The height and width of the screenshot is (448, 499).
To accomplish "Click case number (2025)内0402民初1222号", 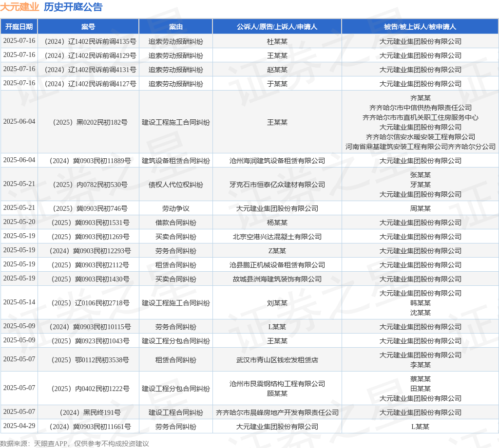I will pos(90,389).
